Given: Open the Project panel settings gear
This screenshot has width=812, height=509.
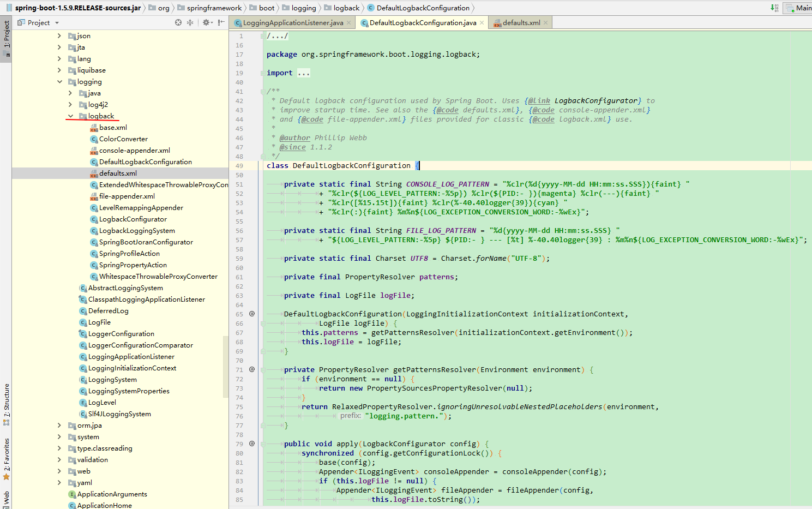Looking at the screenshot, I should (207, 22).
